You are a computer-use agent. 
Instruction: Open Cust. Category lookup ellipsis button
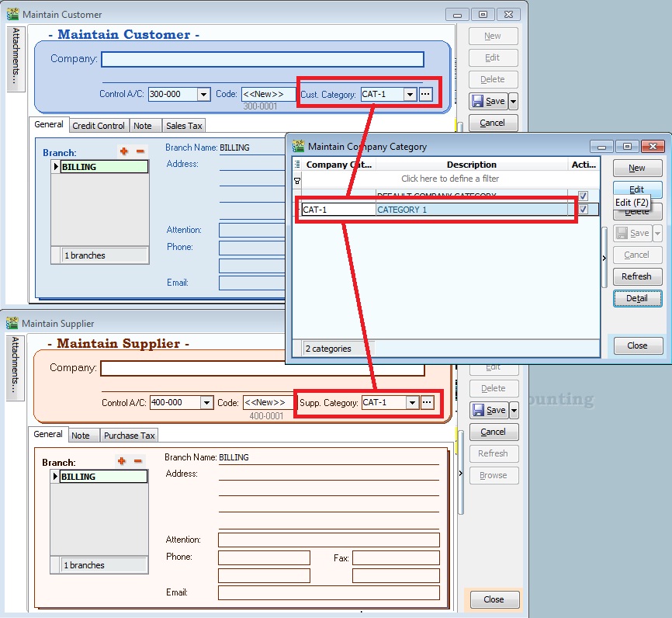tap(425, 94)
